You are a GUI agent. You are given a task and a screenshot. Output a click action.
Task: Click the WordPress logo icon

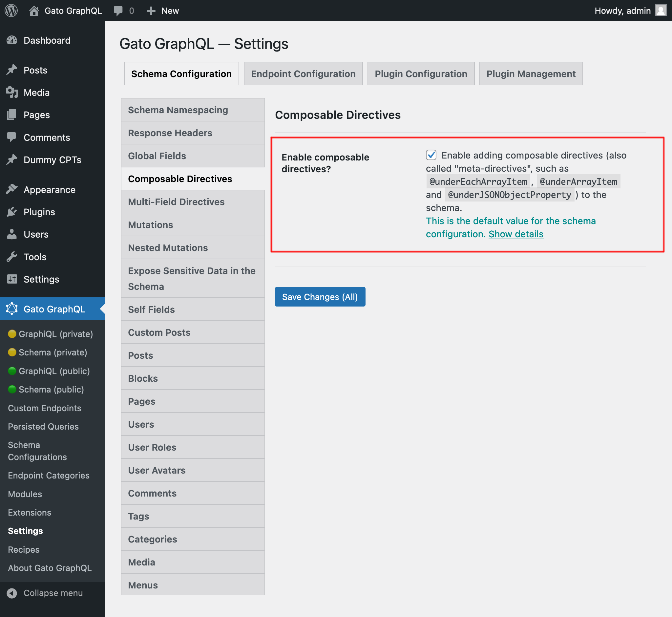click(11, 11)
